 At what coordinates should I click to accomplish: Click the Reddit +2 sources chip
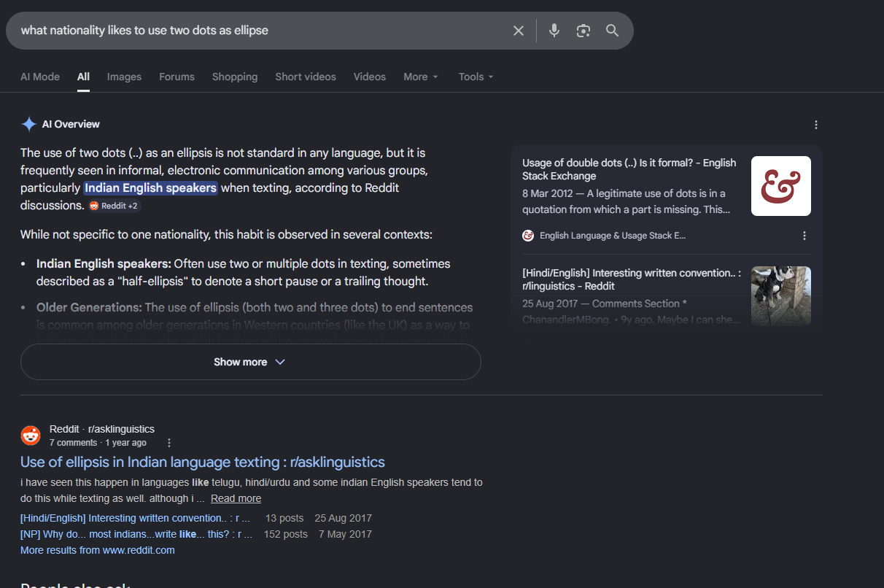coord(114,206)
